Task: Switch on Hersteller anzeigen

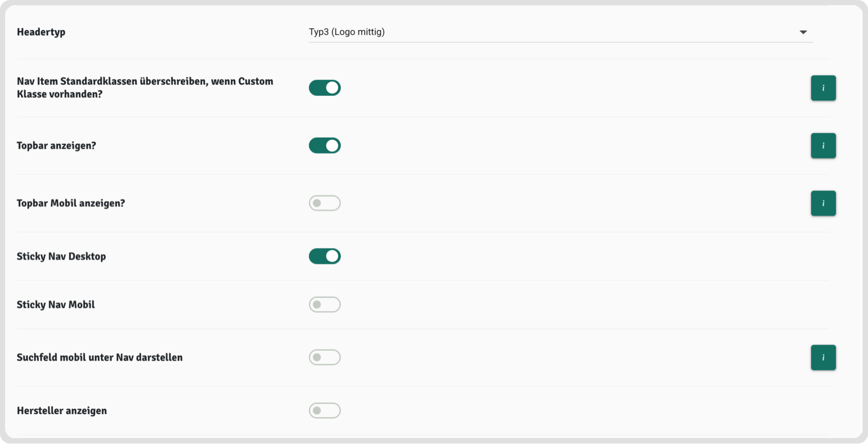Action: (324, 410)
